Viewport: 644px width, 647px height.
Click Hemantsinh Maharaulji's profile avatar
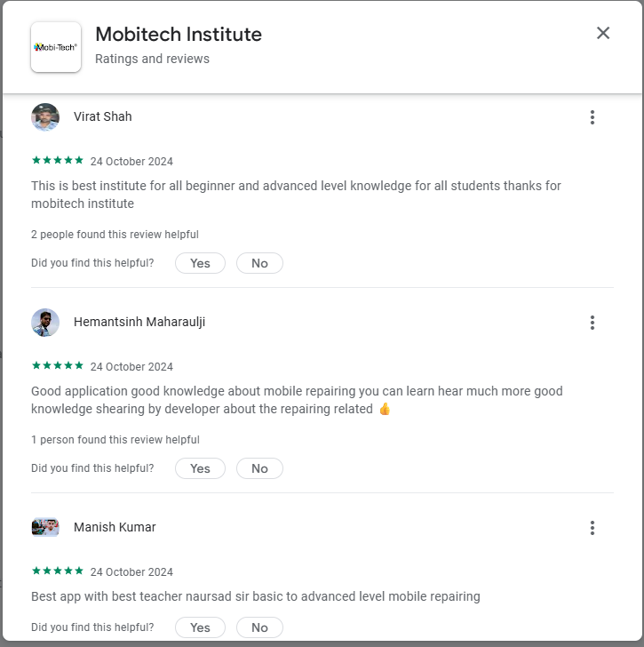(x=45, y=323)
